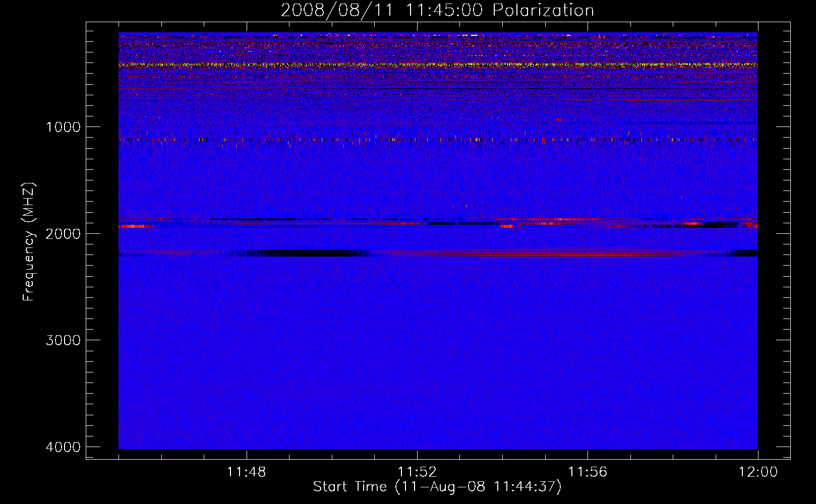
Task: Click the 11:56 time tick label
Action: click(x=588, y=472)
